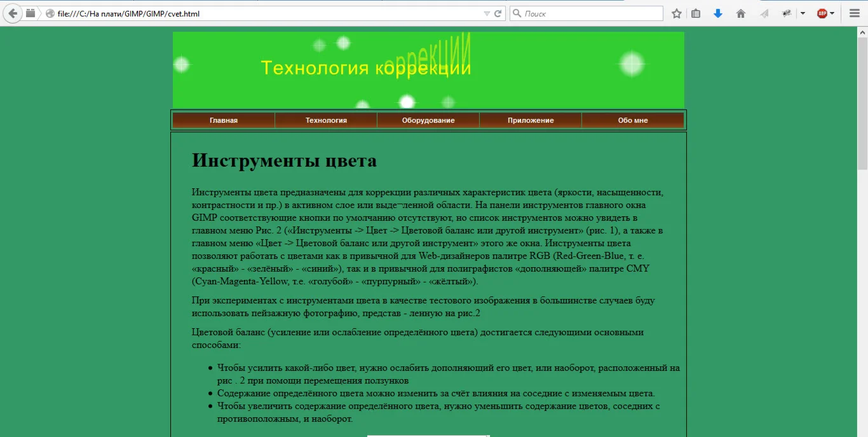Viewport: 868px width, 437px height.
Task: Click paragraph starting Цветовой баланс (усиление
Action: click(418, 338)
